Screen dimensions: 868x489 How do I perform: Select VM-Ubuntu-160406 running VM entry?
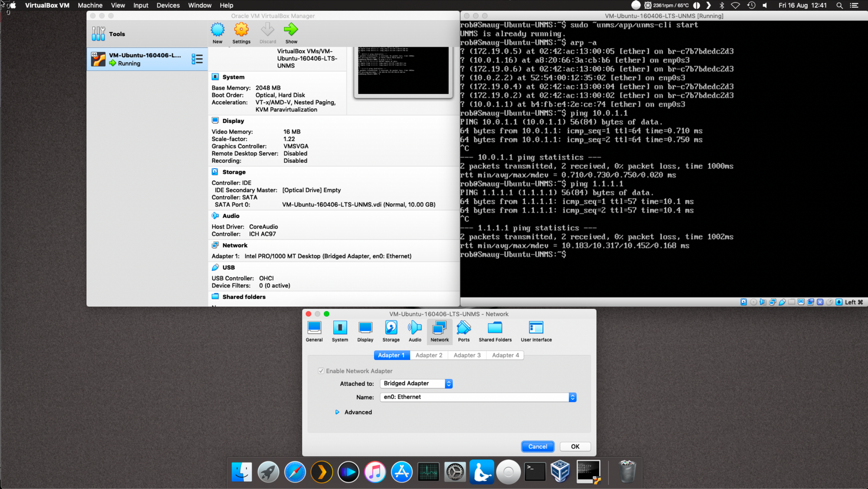click(x=147, y=59)
